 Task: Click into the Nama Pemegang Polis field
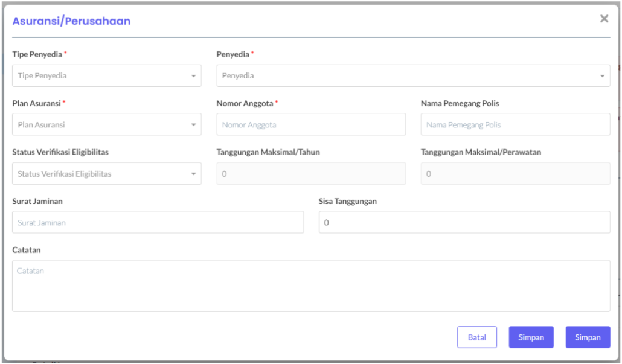click(515, 125)
